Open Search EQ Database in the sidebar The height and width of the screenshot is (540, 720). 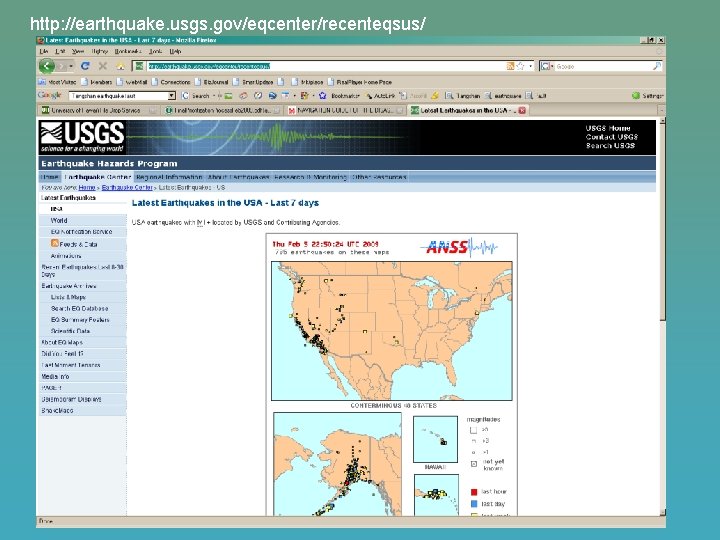[x=83, y=309]
